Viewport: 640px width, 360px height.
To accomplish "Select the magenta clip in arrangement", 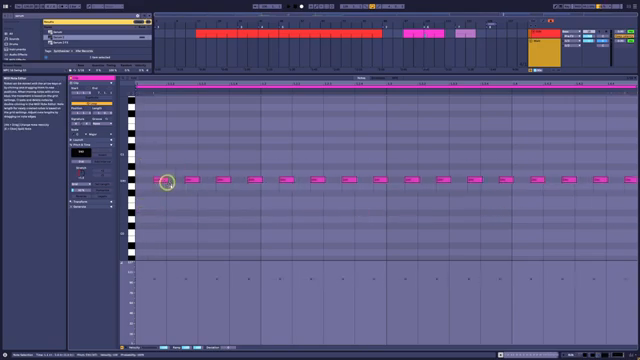I will 424,33.
